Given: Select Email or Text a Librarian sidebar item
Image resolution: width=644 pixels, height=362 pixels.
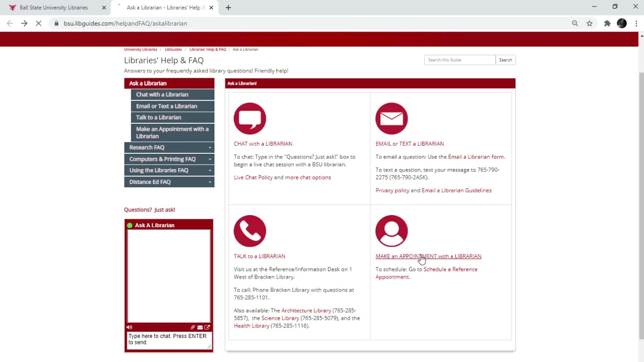Looking at the screenshot, I should [x=173, y=106].
